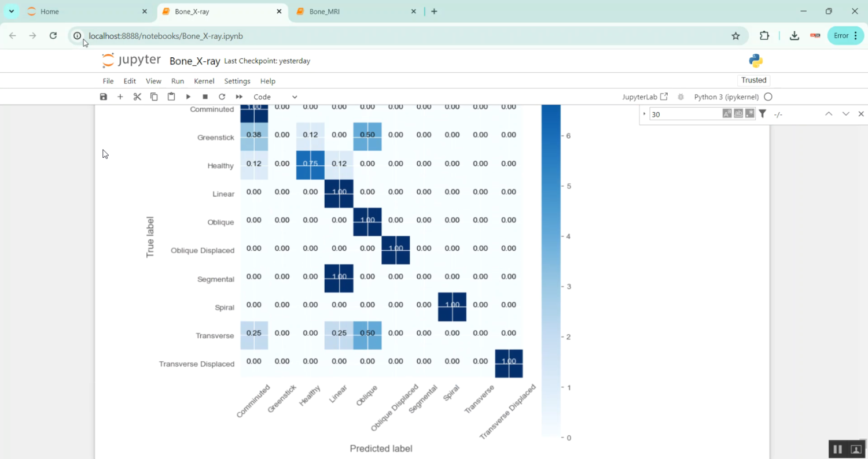Open the search filter options
Screen dimensions: 868x459
tap(763, 114)
